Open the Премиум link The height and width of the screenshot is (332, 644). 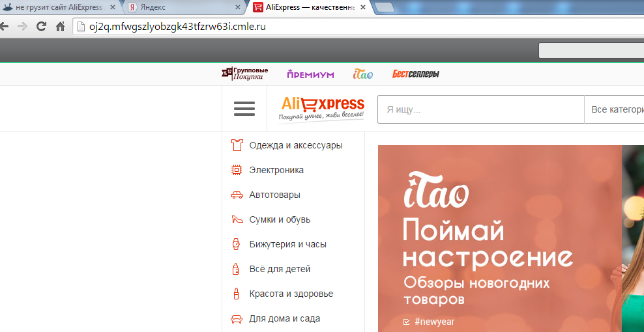pos(310,74)
